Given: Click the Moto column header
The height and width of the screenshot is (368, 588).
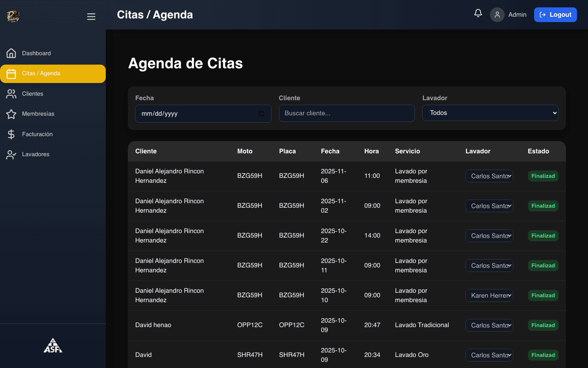Looking at the screenshot, I should [245, 151].
